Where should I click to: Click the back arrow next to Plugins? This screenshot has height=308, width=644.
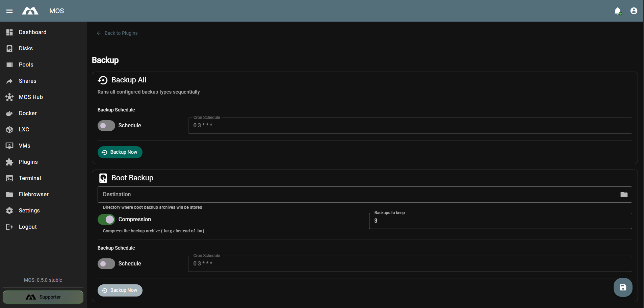click(x=99, y=33)
